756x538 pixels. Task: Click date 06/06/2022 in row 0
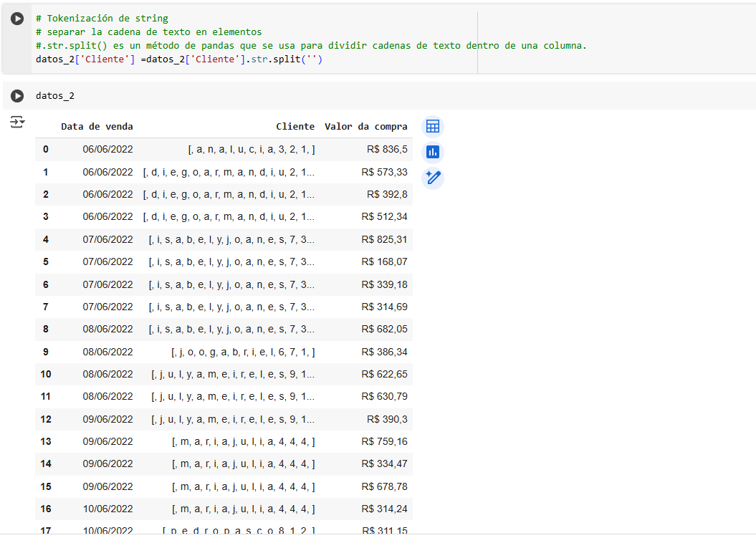coord(107,150)
